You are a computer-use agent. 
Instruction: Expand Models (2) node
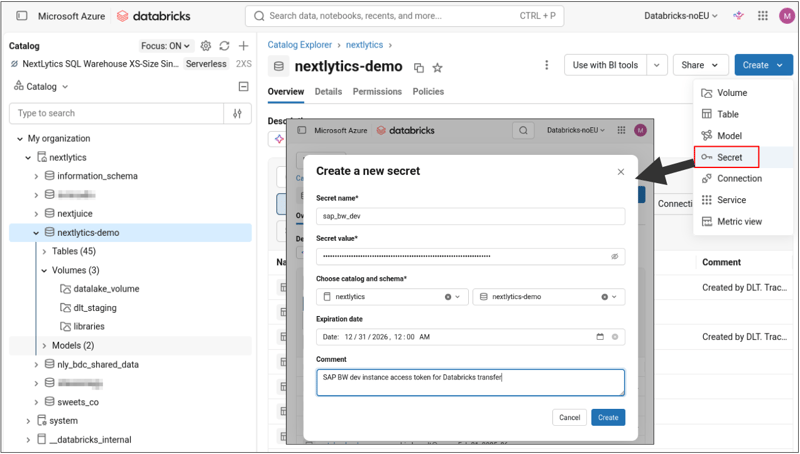point(44,346)
